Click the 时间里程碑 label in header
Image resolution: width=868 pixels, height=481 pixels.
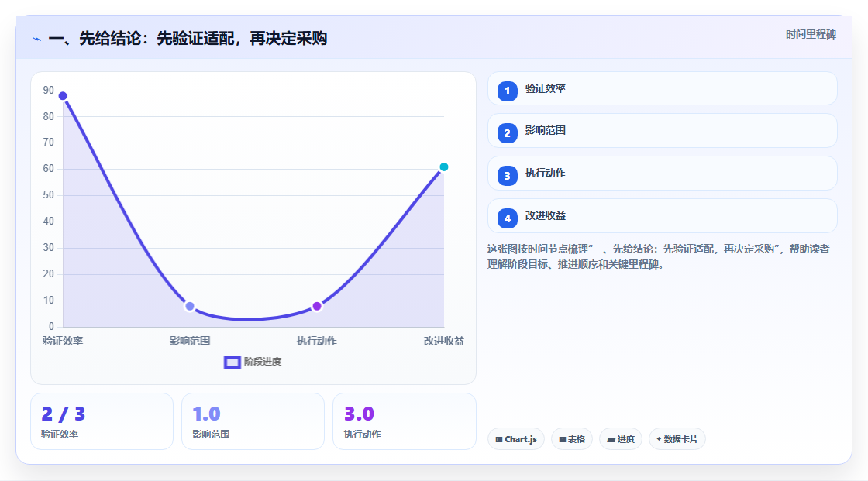click(x=811, y=34)
